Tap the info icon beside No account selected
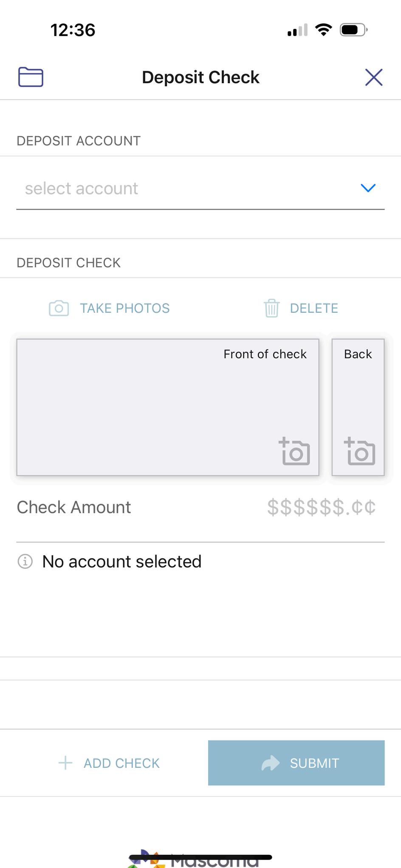 tap(25, 562)
